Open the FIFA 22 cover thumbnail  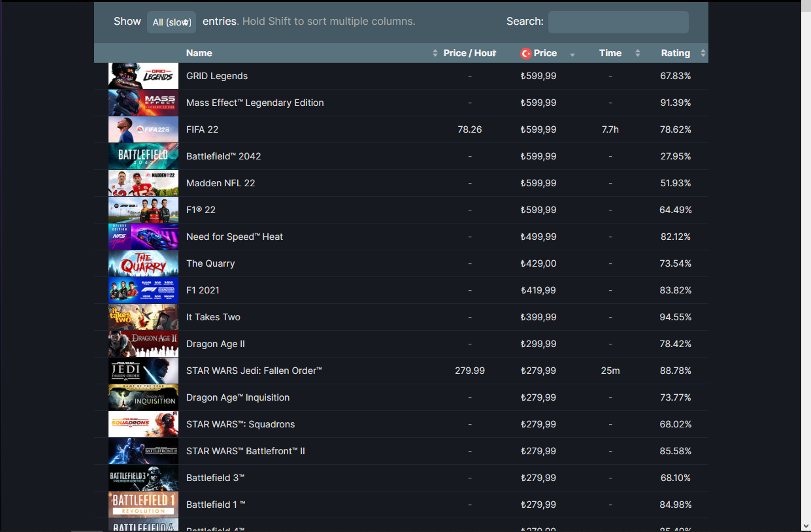(x=143, y=129)
